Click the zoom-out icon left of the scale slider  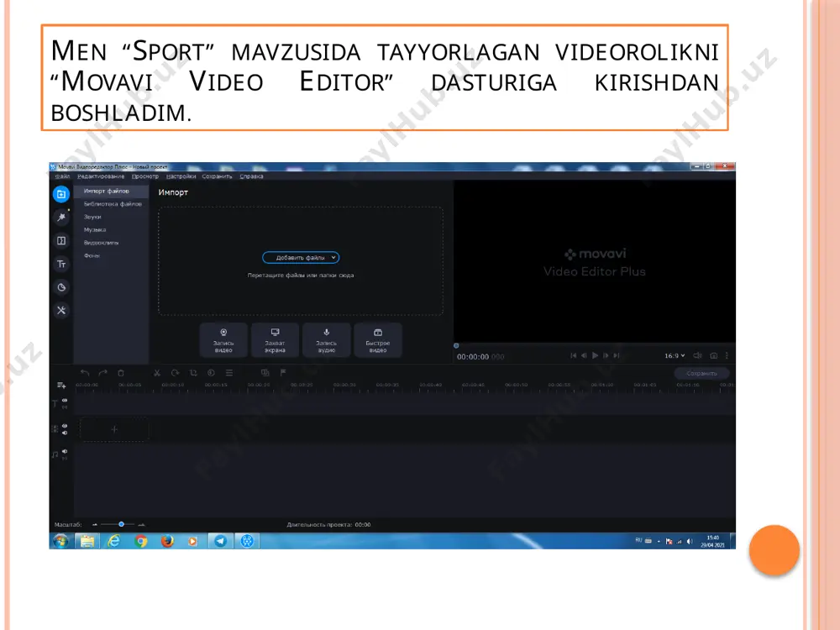point(95,524)
